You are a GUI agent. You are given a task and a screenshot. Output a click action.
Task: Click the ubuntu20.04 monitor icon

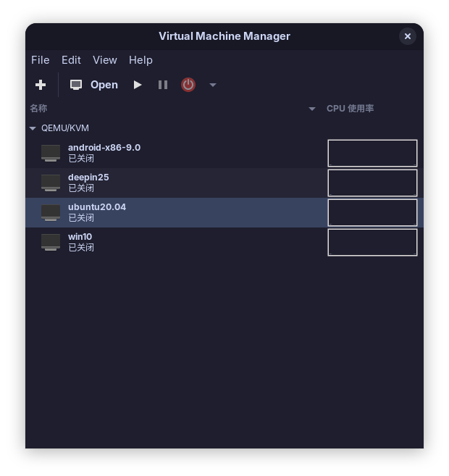[x=51, y=212]
